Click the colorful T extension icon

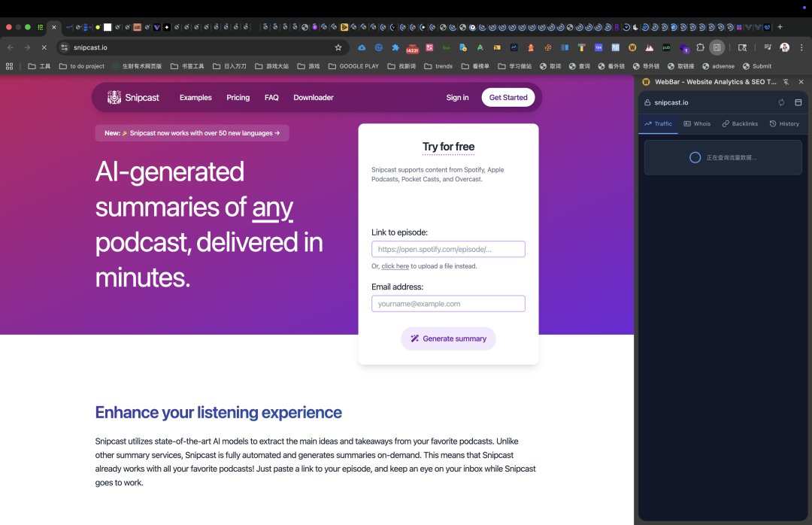point(581,47)
